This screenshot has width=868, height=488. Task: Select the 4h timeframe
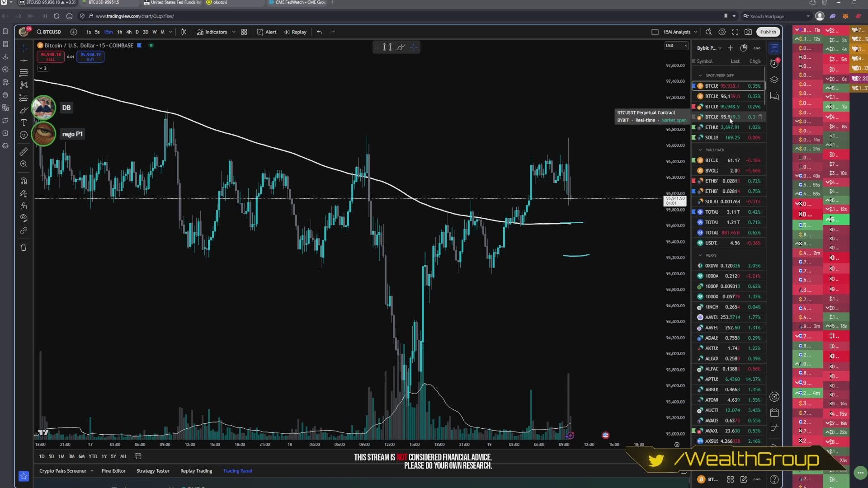129,32
